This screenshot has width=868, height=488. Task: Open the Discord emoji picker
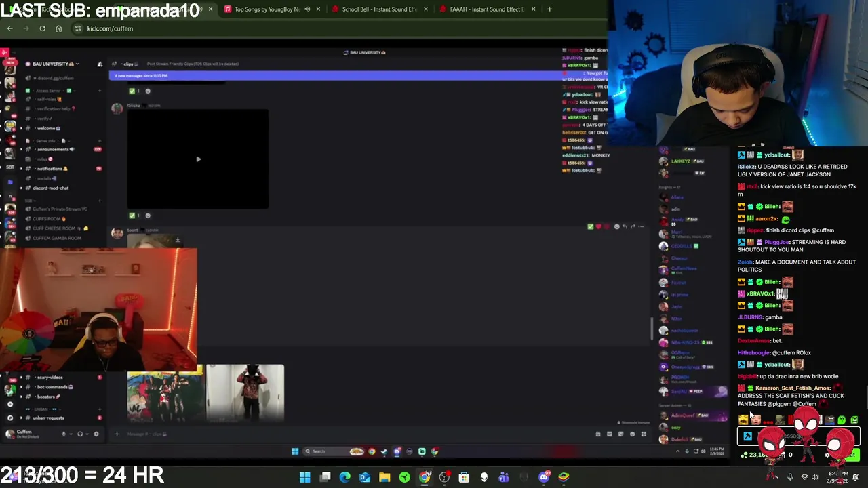coord(632,434)
